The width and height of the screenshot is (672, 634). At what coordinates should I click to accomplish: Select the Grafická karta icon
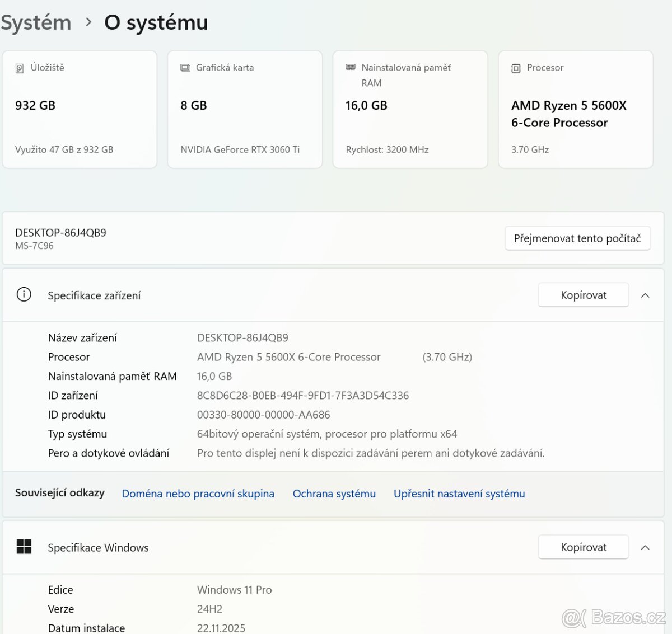tap(185, 67)
